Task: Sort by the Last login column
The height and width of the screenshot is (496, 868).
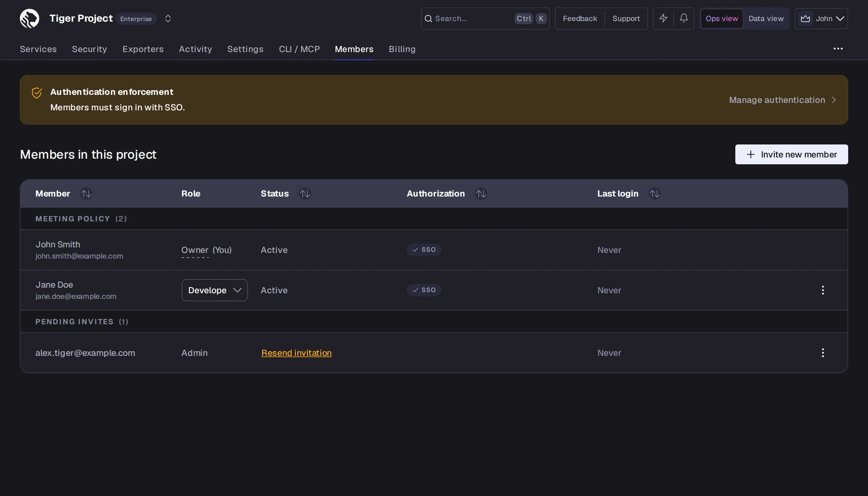Action: (x=655, y=193)
